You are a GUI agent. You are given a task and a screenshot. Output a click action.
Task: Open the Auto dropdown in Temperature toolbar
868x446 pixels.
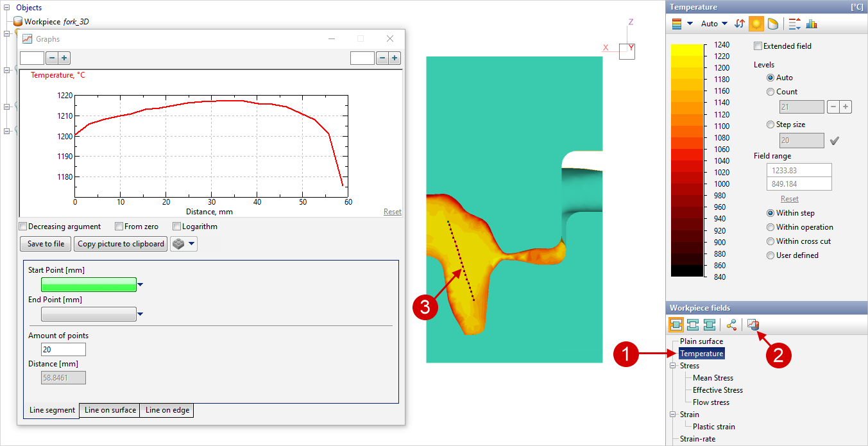coord(714,24)
